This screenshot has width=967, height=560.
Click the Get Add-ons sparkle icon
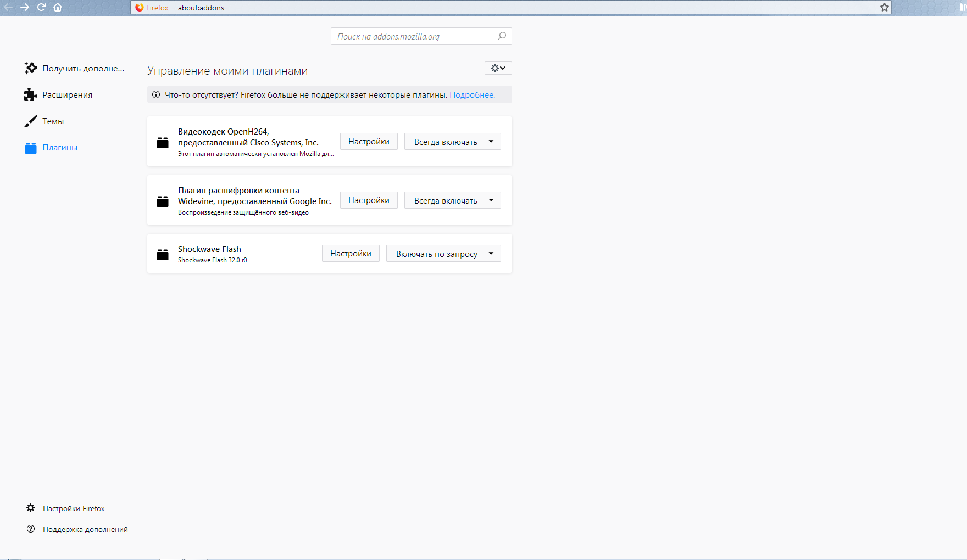[x=31, y=68]
